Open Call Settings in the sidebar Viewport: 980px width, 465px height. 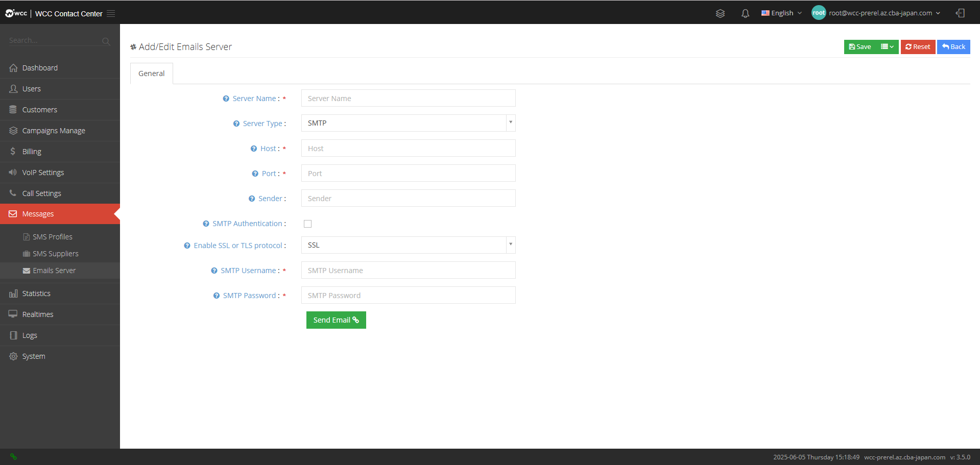coord(60,193)
